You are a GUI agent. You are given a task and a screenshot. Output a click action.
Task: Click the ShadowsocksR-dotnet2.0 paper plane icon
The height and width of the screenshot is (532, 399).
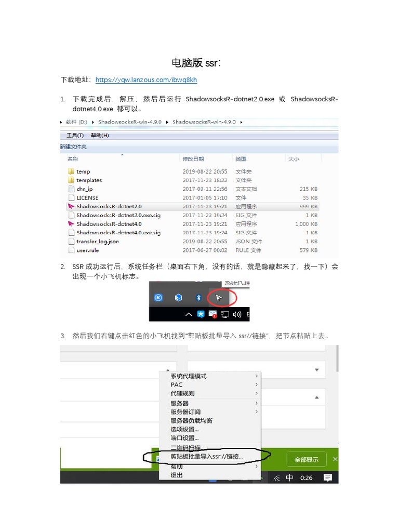click(71, 206)
